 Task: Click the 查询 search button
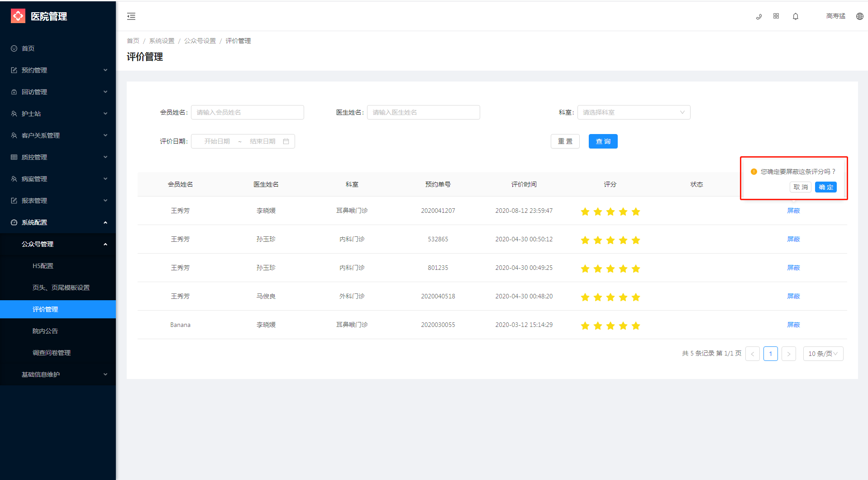(603, 141)
